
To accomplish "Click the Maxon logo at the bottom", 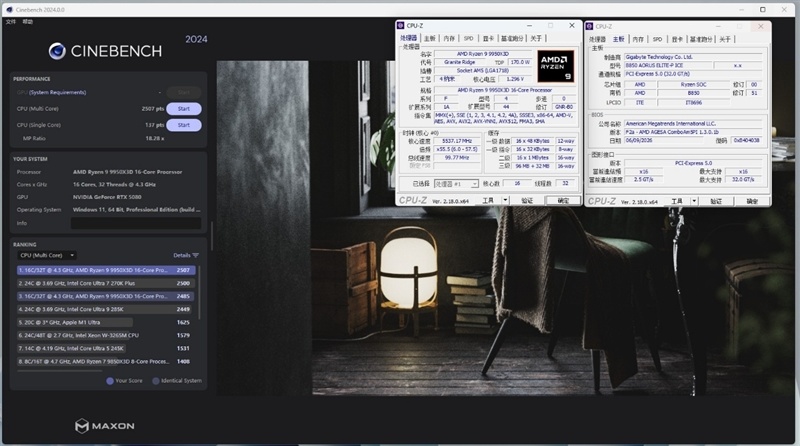I will 105,426.
